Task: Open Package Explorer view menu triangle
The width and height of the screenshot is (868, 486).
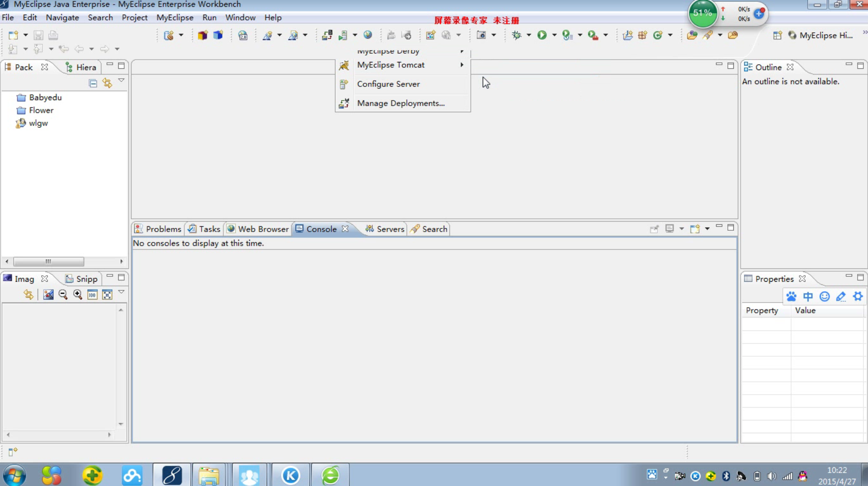Action: pyautogui.click(x=121, y=80)
